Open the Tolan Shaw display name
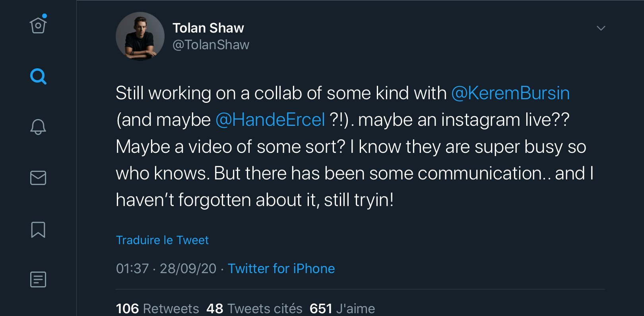The height and width of the screenshot is (316, 644). pyautogui.click(x=208, y=28)
